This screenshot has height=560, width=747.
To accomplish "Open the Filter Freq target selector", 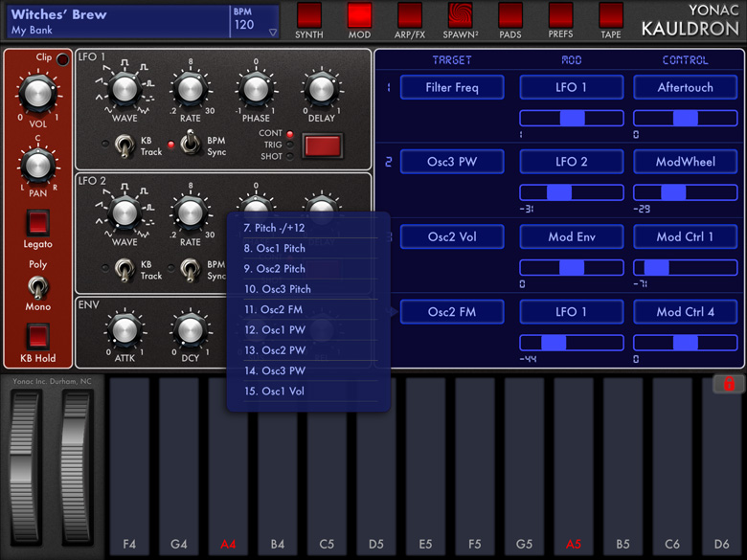I will 452,87.
